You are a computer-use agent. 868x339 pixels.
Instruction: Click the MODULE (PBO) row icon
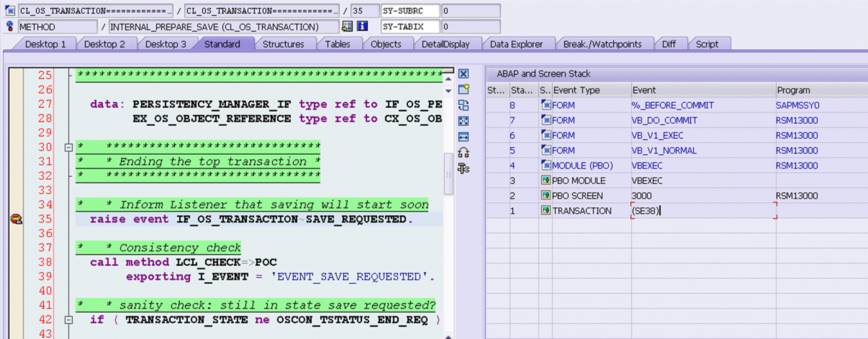[x=546, y=165]
